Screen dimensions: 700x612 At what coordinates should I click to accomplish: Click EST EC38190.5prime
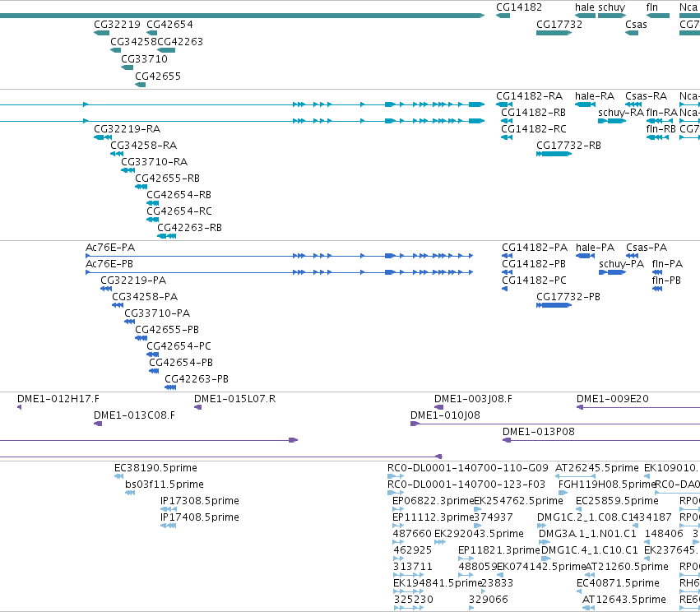pyautogui.click(x=155, y=468)
